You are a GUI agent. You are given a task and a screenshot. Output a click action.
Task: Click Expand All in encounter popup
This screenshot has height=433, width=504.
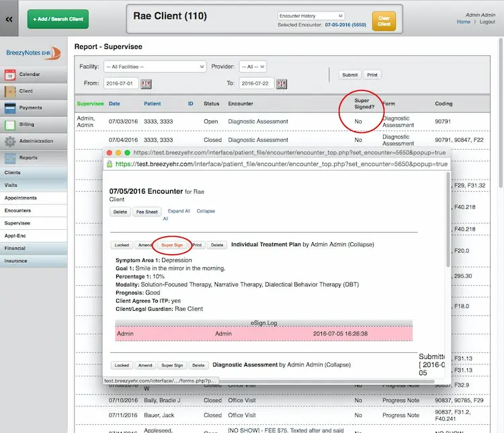(179, 211)
